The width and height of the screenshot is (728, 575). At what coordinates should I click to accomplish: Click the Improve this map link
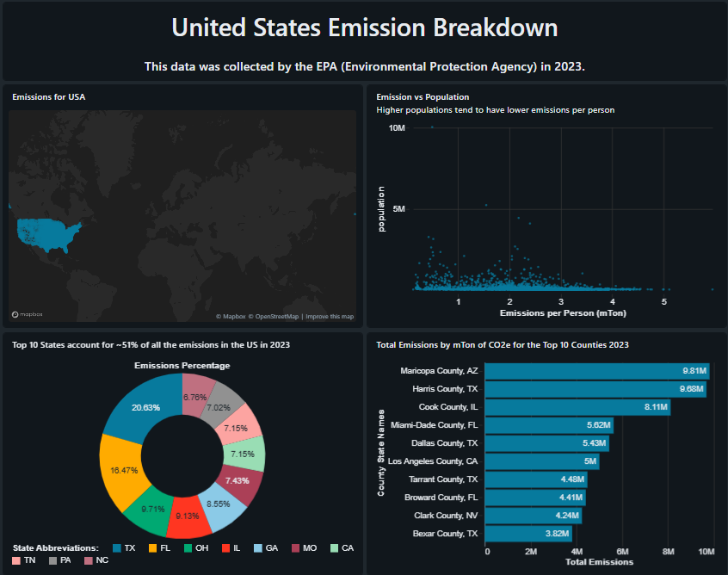330,316
